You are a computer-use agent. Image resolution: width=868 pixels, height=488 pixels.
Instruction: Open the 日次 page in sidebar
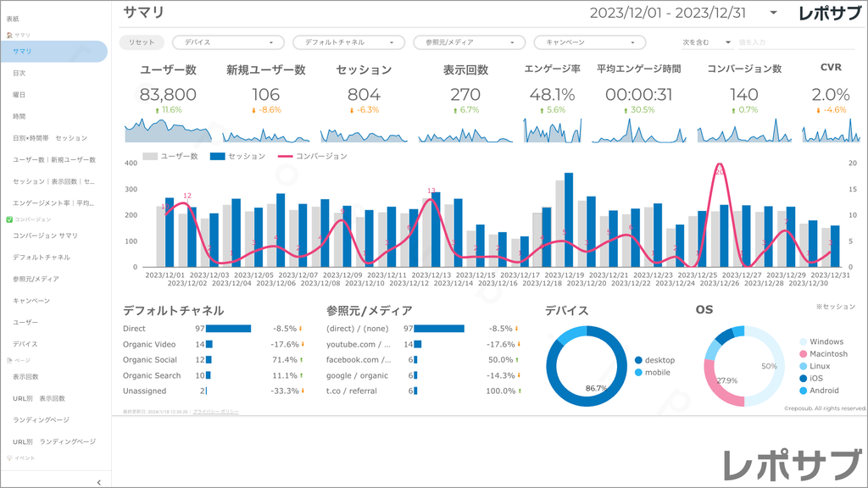coord(19,73)
